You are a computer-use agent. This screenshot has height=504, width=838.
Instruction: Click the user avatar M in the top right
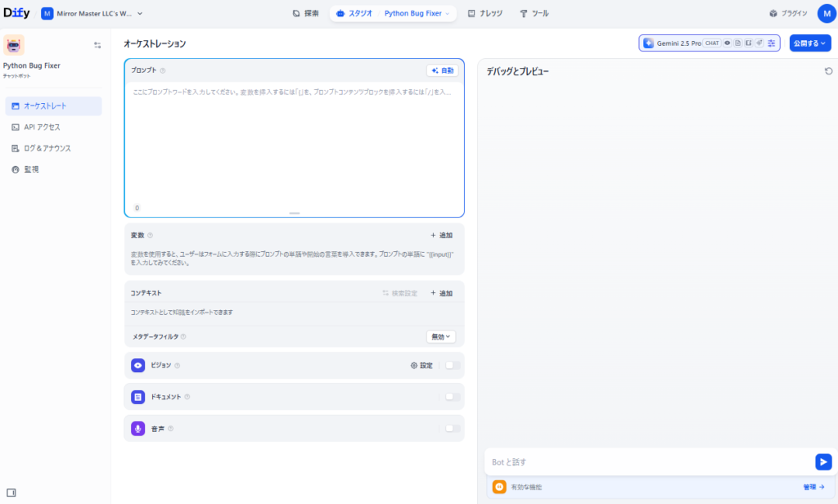[826, 14]
